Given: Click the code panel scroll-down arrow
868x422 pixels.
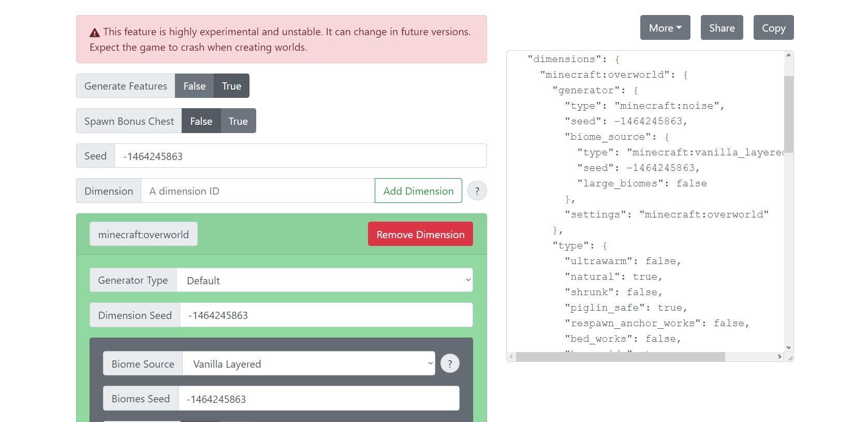Looking at the screenshot, I should [x=789, y=347].
